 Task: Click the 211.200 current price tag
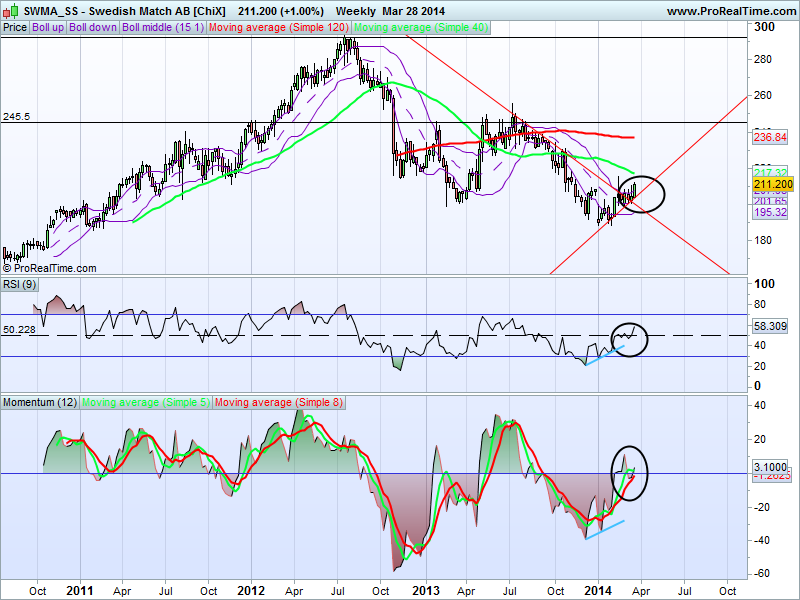773,184
